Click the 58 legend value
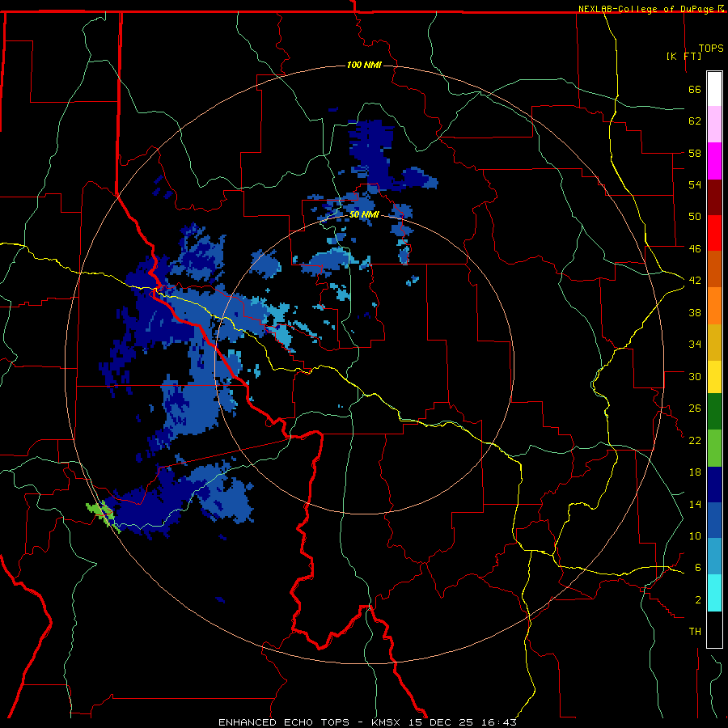Viewport: 728px width, 728px height. pyautogui.click(x=695, y=153)
